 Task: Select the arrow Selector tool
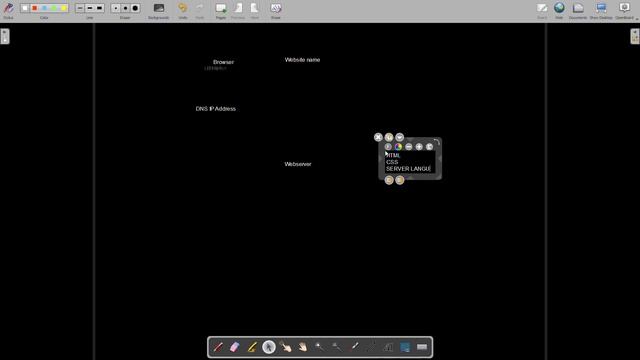coord(269,347)
